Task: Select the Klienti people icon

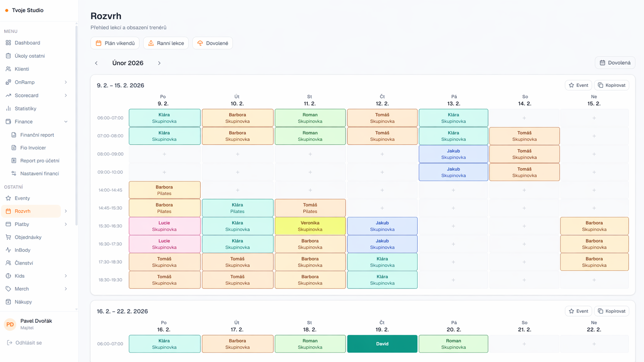Action: click(8, 69)
